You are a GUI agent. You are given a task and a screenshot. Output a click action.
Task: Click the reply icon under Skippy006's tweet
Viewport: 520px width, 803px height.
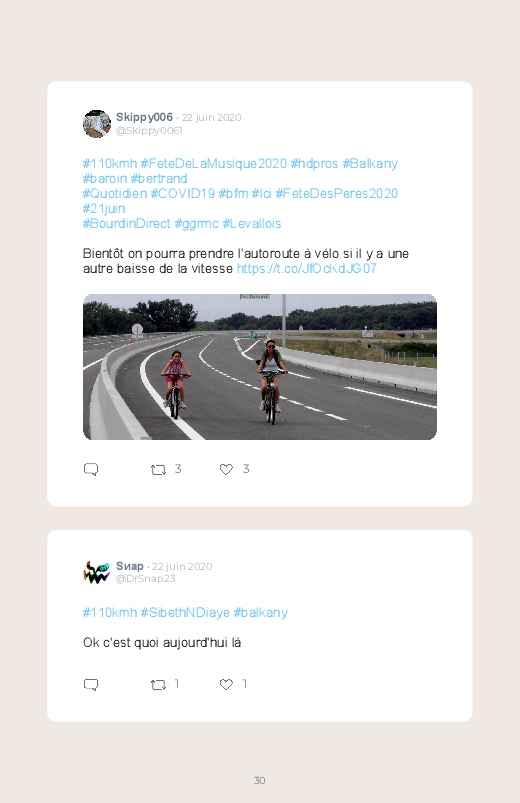(91, 469)
